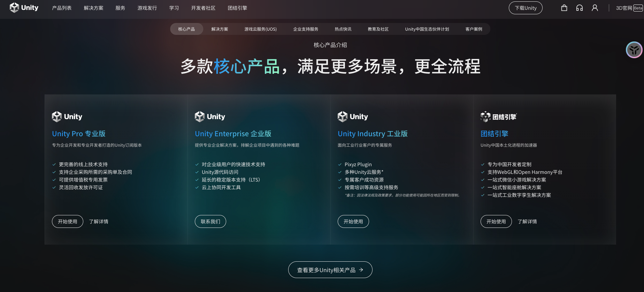Open the user account icon

[595, 8]
